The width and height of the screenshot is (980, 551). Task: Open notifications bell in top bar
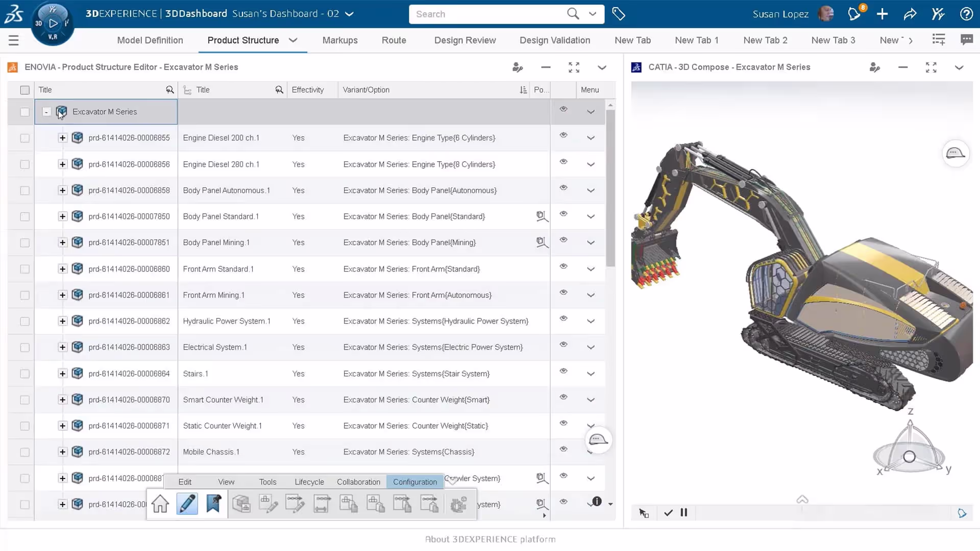855,14
